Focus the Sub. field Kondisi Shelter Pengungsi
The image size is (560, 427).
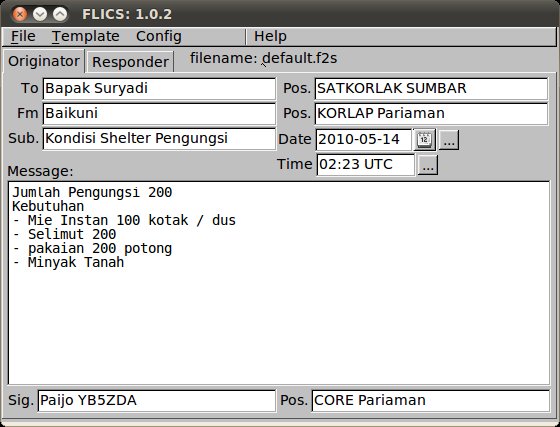point(159,139)
